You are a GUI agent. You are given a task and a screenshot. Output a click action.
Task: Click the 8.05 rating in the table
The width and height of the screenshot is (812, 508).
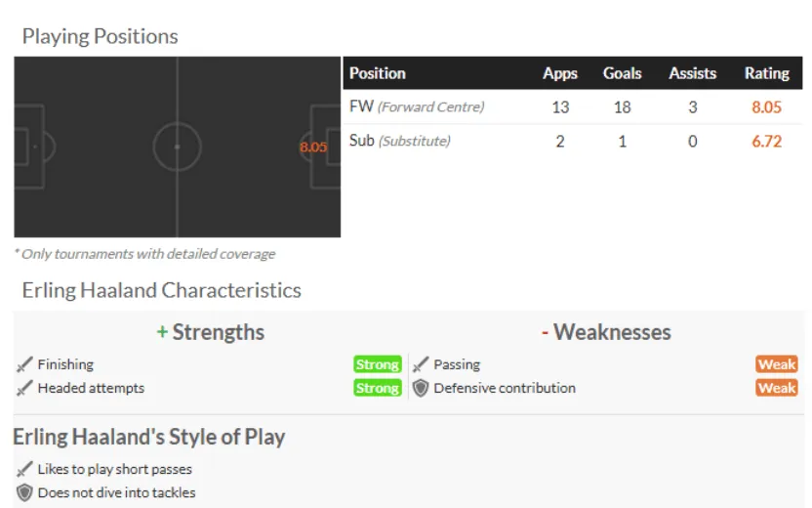pyautogui.click(x=766, y=107)
